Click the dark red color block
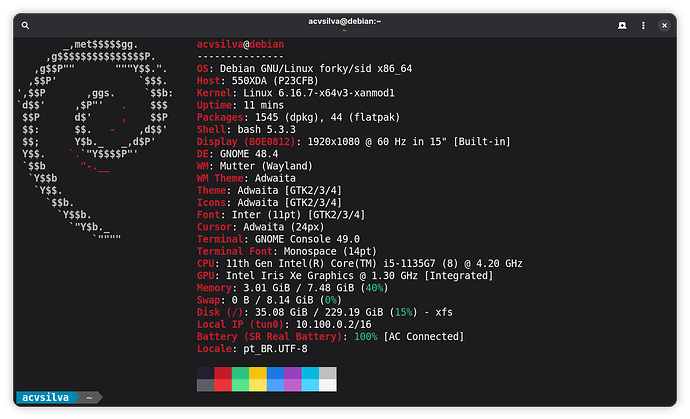 (223, 373)
